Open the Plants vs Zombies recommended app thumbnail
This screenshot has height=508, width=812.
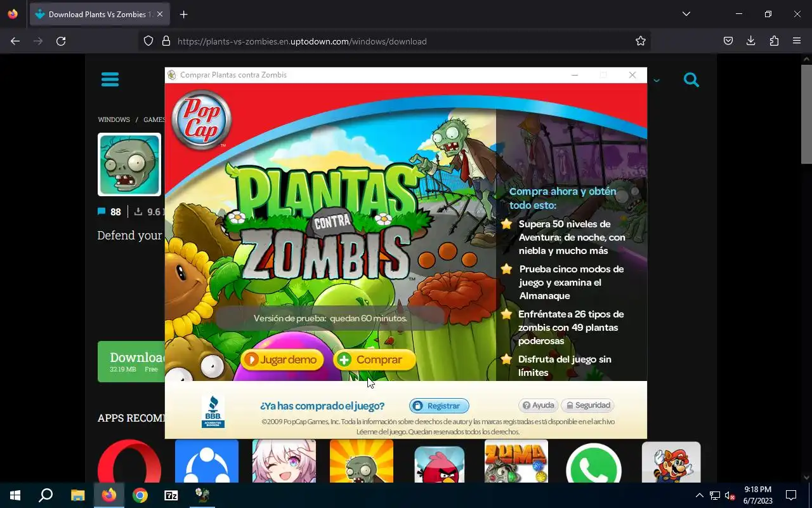coord(362,462)
